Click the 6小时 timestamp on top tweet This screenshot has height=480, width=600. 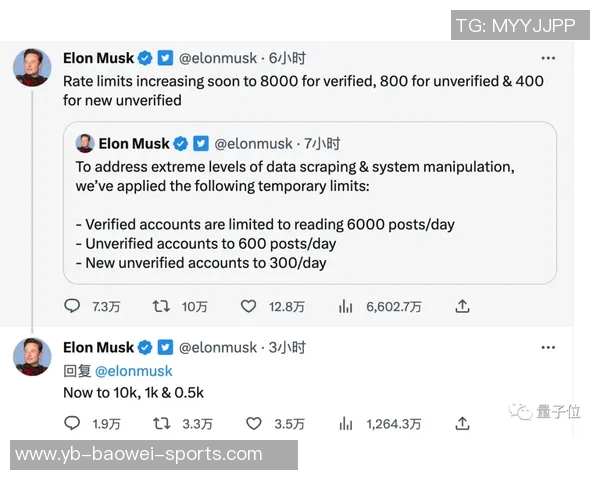point(288,59)
